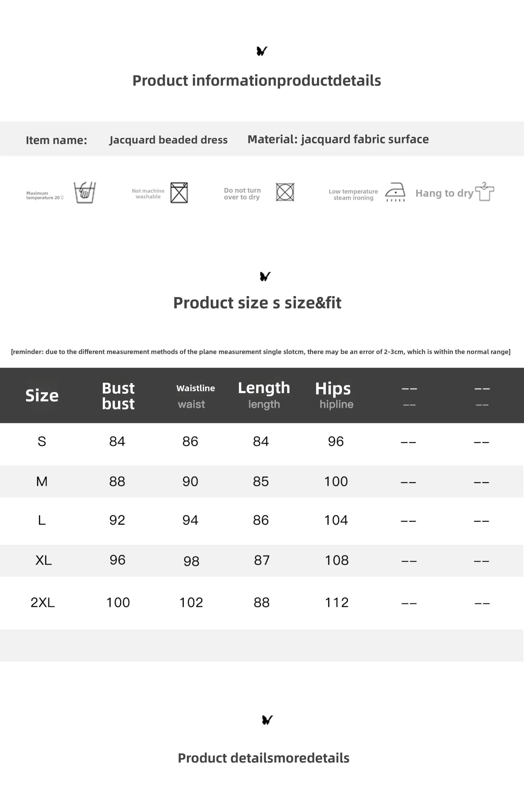Click the measurement error reminder note

point(261,352)
